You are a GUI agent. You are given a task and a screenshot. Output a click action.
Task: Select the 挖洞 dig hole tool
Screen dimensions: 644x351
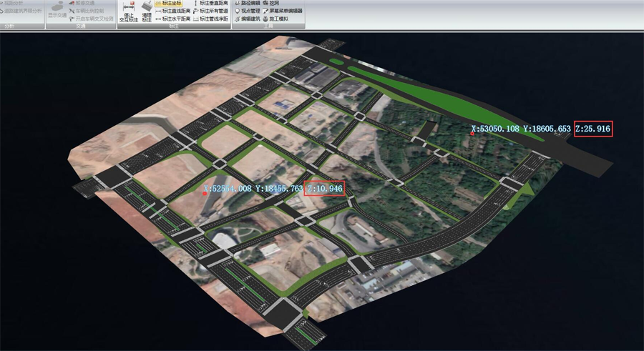click(x=271, y=4)
